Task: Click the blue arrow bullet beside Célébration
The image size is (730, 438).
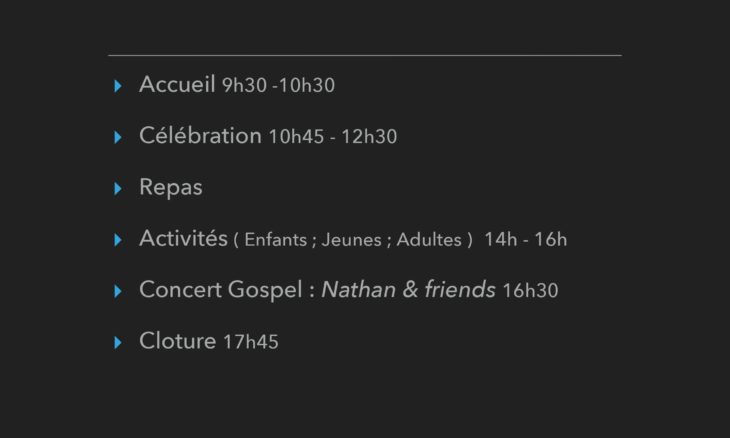Action: coord(118,137)
